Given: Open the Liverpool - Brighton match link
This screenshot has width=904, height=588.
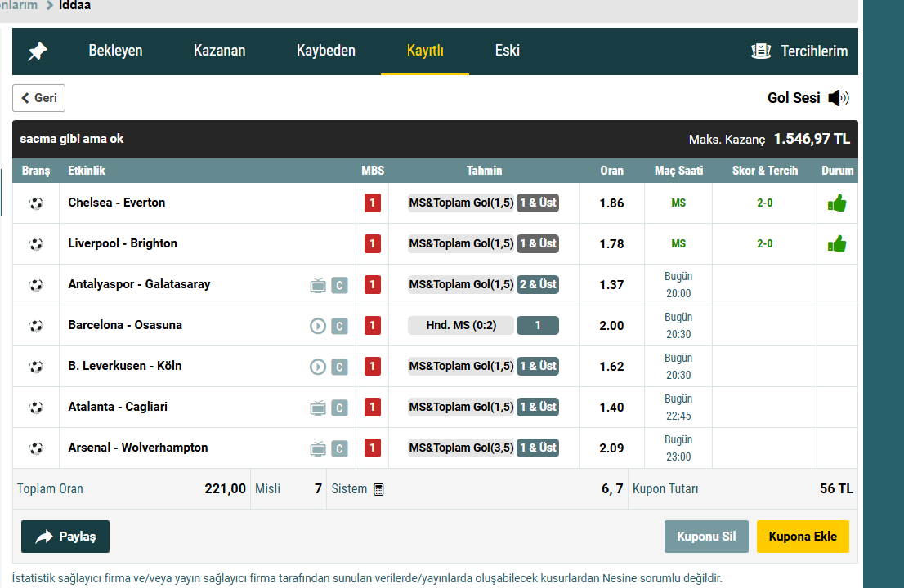Looking at the screenshot, I should pyautogui.click(x=123, y=243).
